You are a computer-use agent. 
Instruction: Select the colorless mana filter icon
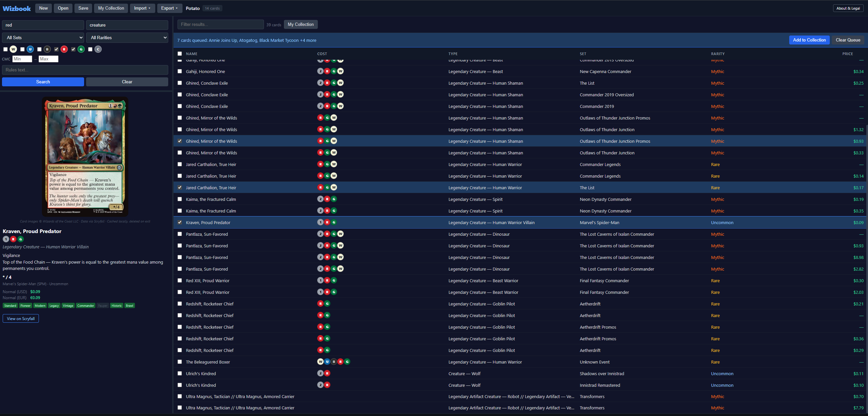pyautogui.click(x=98, y=49)
